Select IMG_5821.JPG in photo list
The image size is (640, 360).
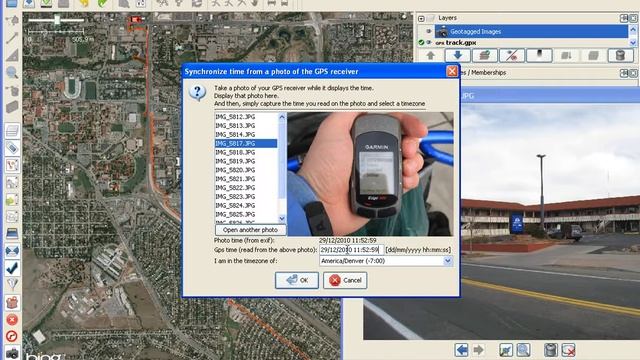[x=235, y=179]
